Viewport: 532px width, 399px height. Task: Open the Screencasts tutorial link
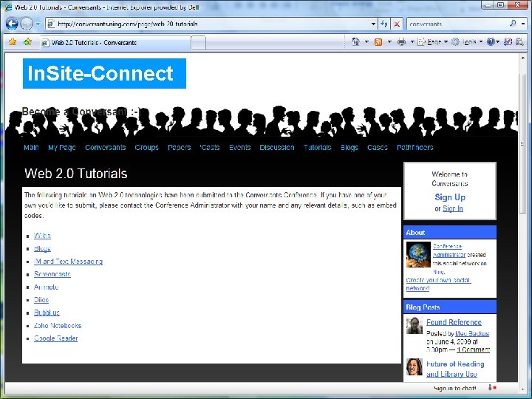52,274
